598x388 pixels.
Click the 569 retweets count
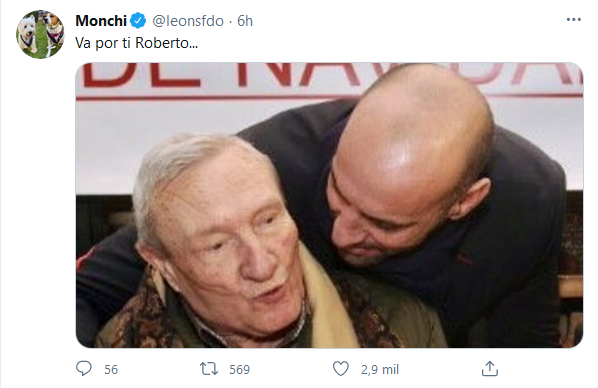(x=240, y=369)
